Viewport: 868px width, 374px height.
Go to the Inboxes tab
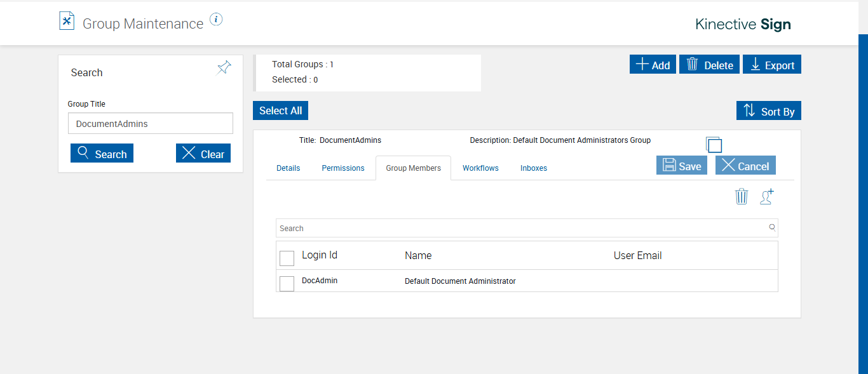coord(534,168)
